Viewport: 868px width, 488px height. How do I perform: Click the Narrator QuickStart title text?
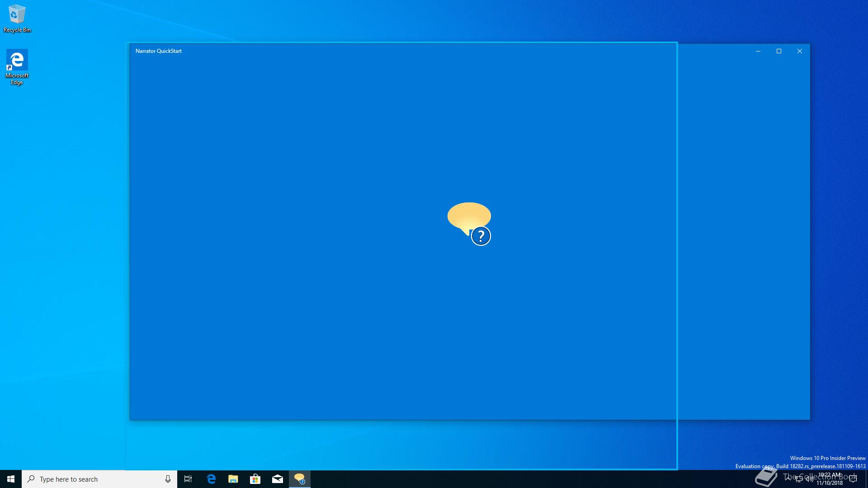[x=159, y=51]
